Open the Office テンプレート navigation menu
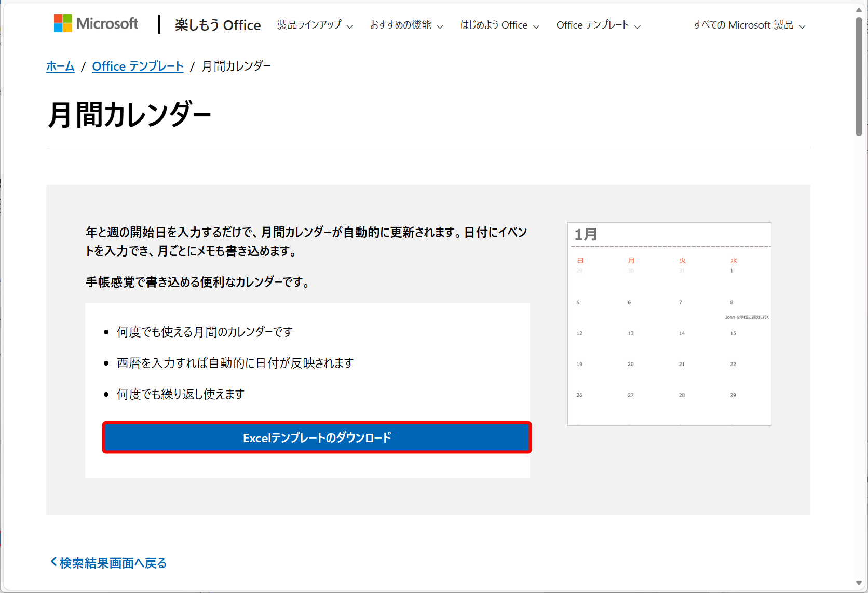 pyautogui.click(x=593, y=25)
